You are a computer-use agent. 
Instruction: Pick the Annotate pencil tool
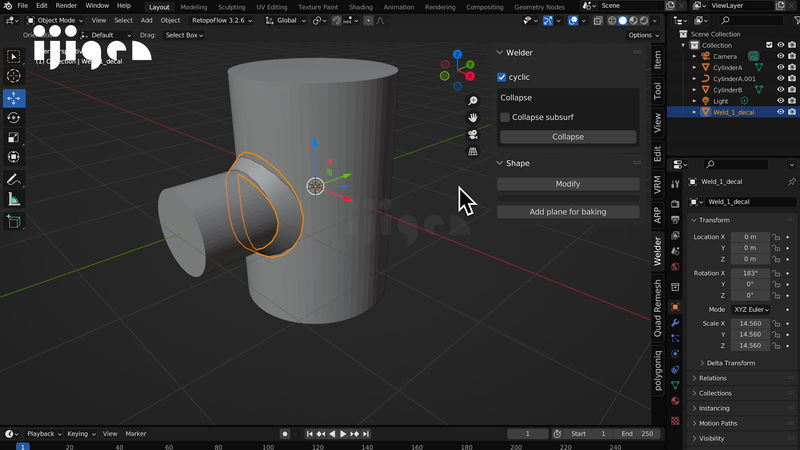14,180
